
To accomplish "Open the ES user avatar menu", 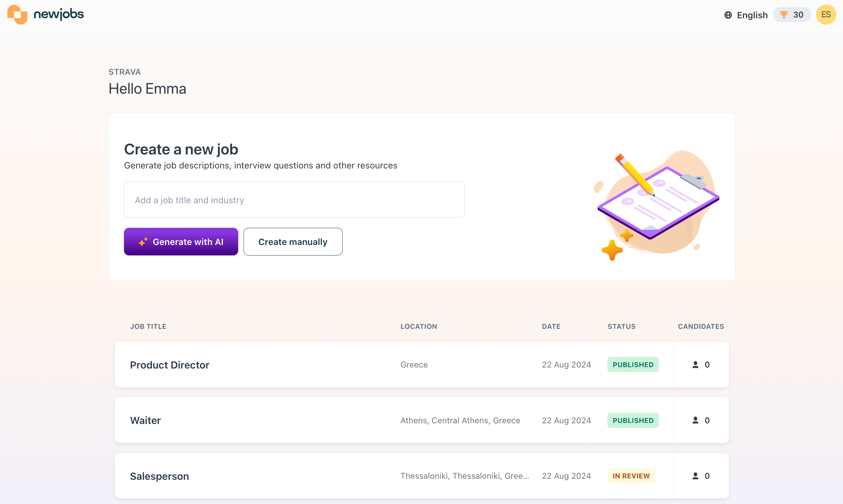I will tap(825, 15).
